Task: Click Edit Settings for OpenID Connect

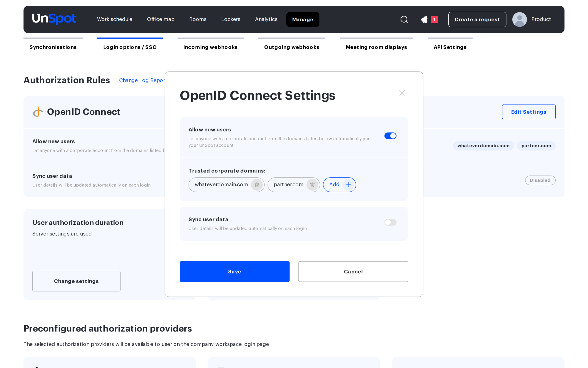Action: 529,112
